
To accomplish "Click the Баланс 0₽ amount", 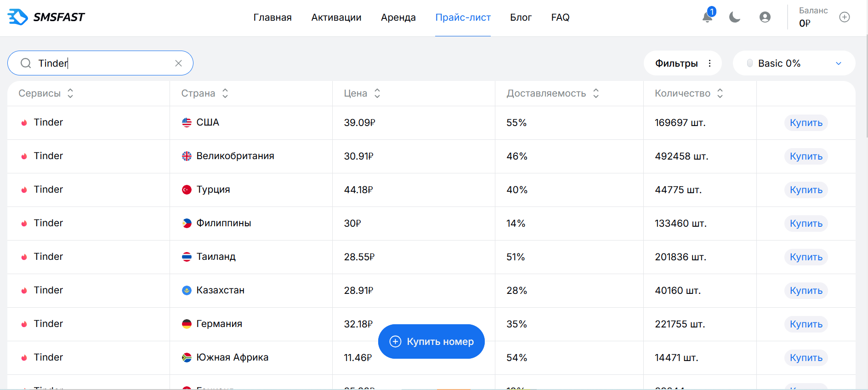I will pyautogui.click(x=805, y=23).
